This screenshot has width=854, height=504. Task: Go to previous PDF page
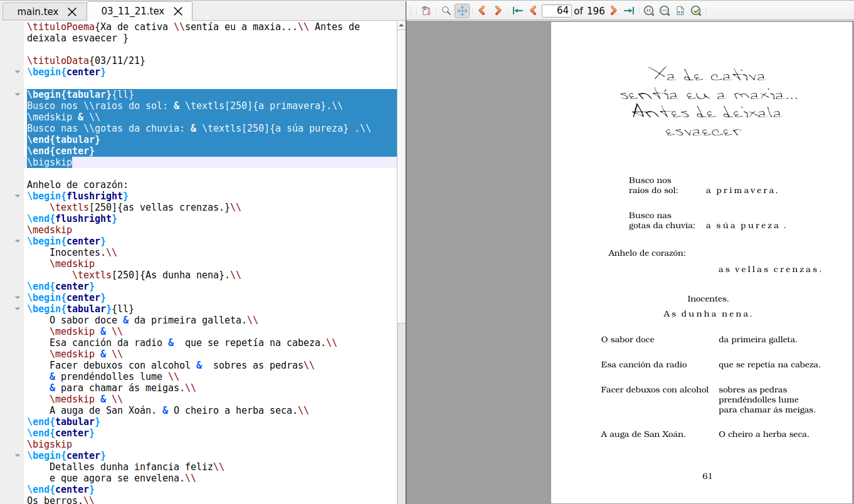pos(533,11)
